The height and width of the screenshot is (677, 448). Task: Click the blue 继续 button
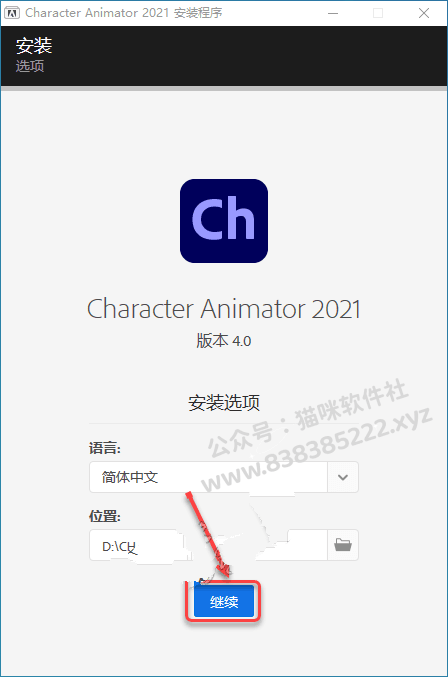coord(224,601)
